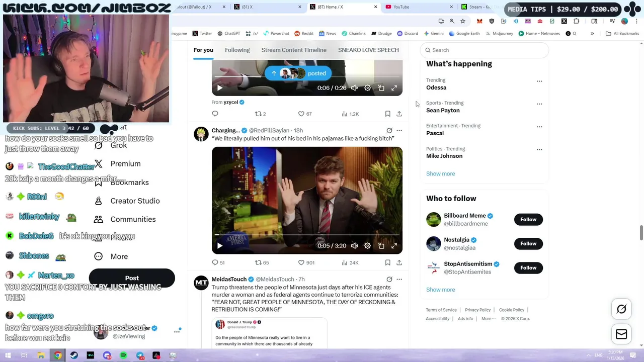
Task: Open Grok actions on MeidasTouch post
Action: [389, 279]
